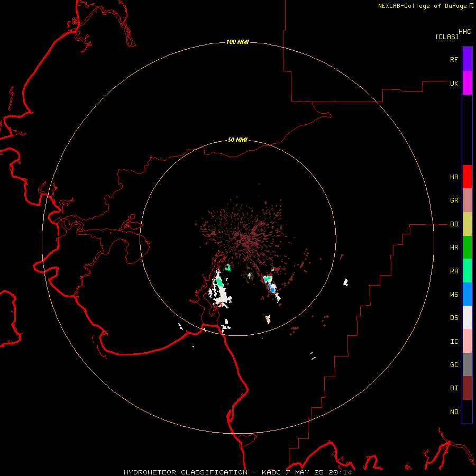Click the isolated white echo east of radar
The height and width of the screenshot is (476, 476).
345,282
